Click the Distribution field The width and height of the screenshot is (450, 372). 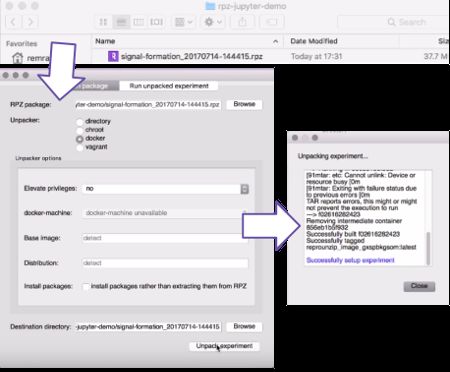click(x=165, y=263)
